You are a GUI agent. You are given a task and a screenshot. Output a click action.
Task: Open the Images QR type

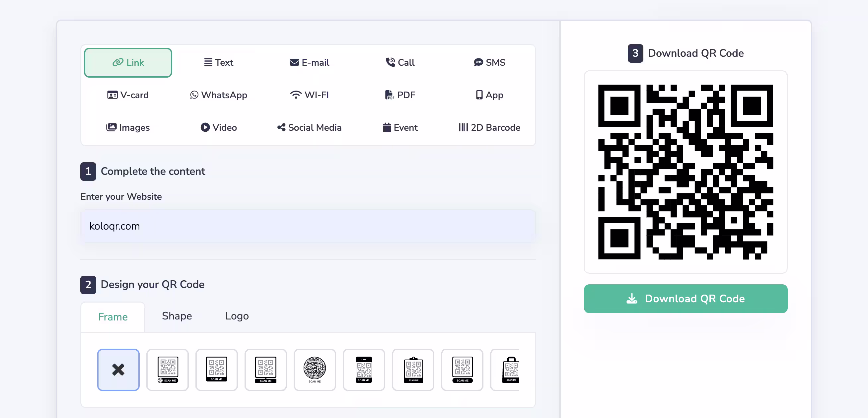[128, 128]
